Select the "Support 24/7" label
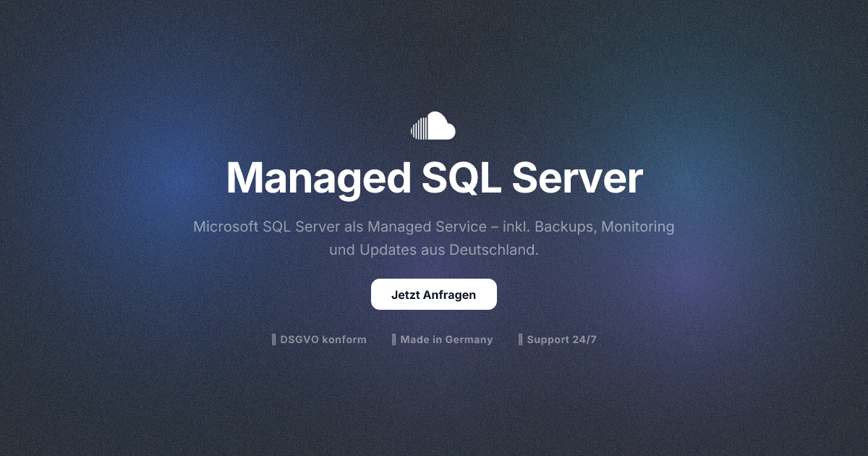Screen dimensions: 868x456 coord(561,339)
